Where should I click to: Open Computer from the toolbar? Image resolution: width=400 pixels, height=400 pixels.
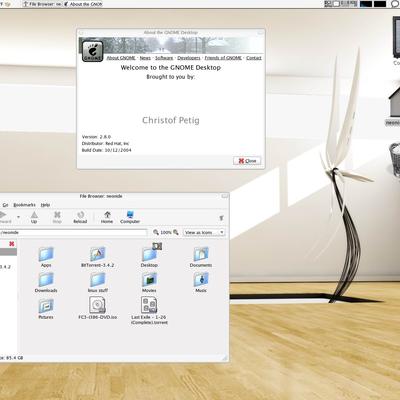click(x=130, y=217)
